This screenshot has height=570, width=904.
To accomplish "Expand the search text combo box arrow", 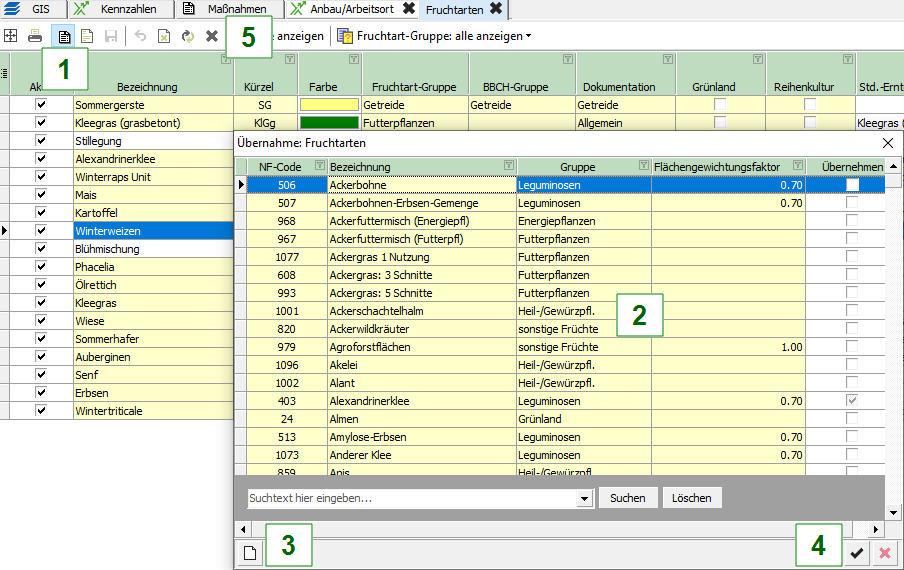I will (x=585, y=498).
